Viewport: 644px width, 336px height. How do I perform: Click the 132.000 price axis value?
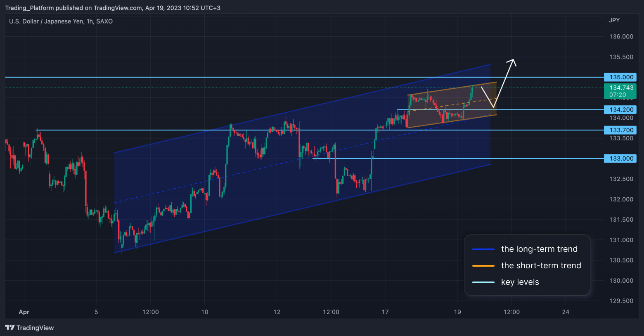(x=621, y=199)
